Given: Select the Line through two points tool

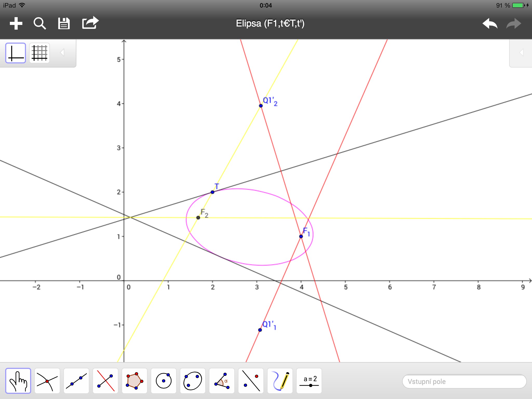Looking at the screenshot, I should [x=76, y=381].
